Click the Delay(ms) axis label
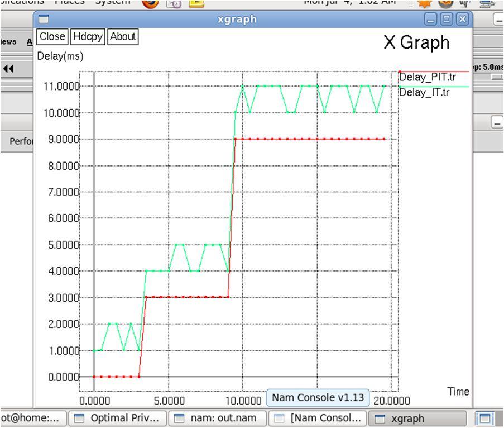Screen dimensions: 504x428 (60, 56)
